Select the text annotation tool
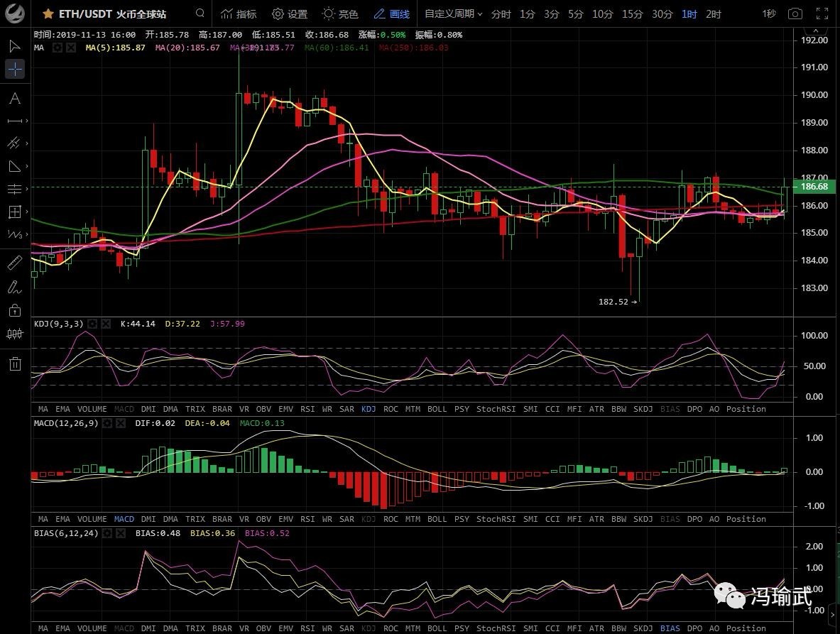Screen dimensions: 840x634 click(14, 98)
